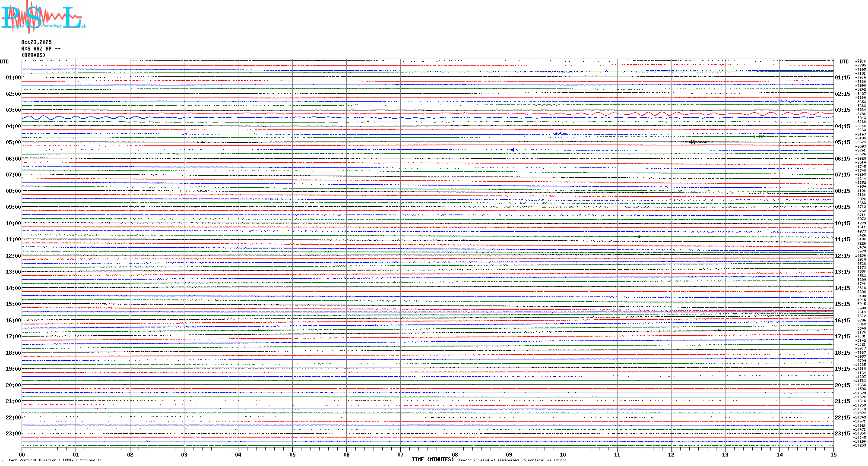Viewport: 868px width, 466px height.
Task: Select the 05:00 hour label on left
Action: (x=13, y=142)
